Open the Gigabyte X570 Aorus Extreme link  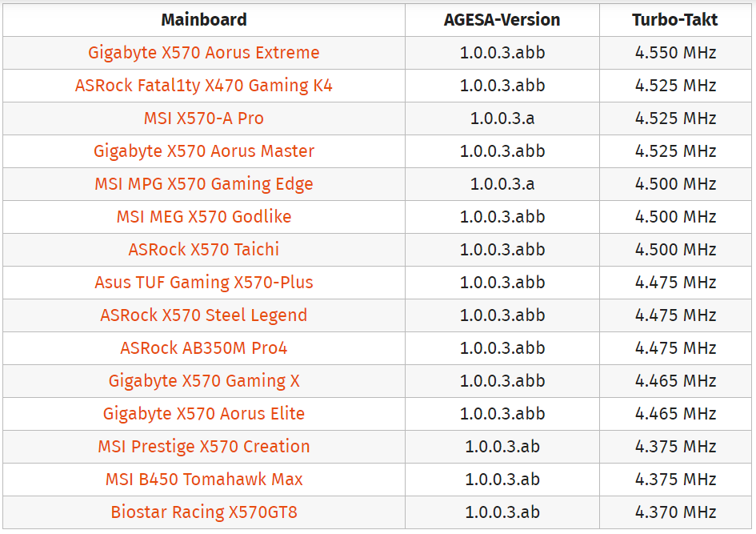[x=203, y=53]
